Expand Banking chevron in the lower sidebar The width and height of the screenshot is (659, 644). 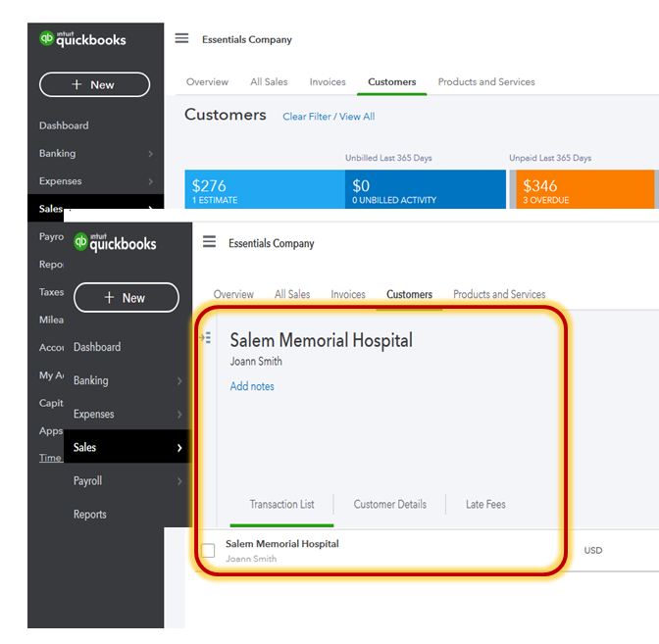pos(179,381)
